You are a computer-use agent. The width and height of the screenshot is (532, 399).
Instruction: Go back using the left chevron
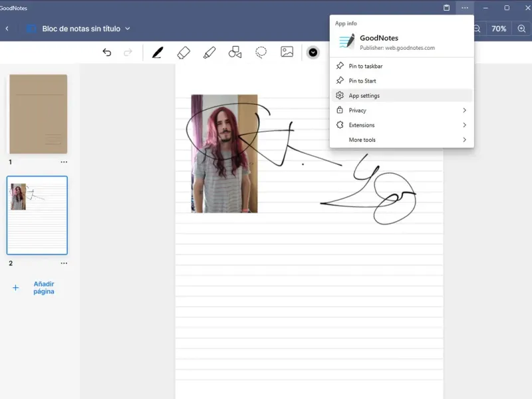[7, 29]
